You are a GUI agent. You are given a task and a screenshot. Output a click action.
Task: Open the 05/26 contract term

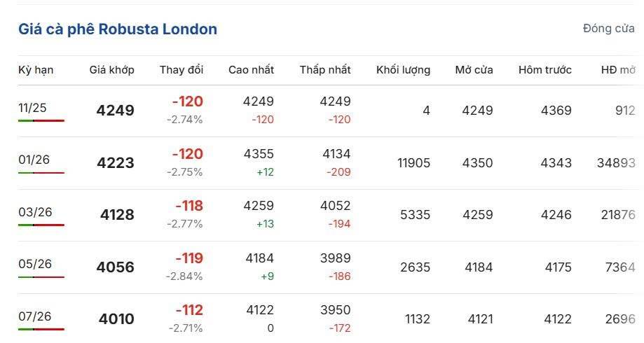pos(34,264)
